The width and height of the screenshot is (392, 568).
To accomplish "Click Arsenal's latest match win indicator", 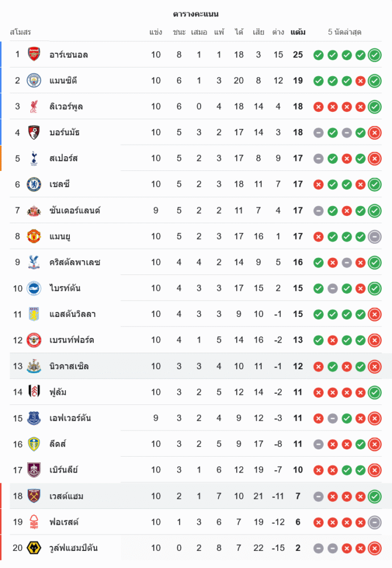I will click(374, 55).
